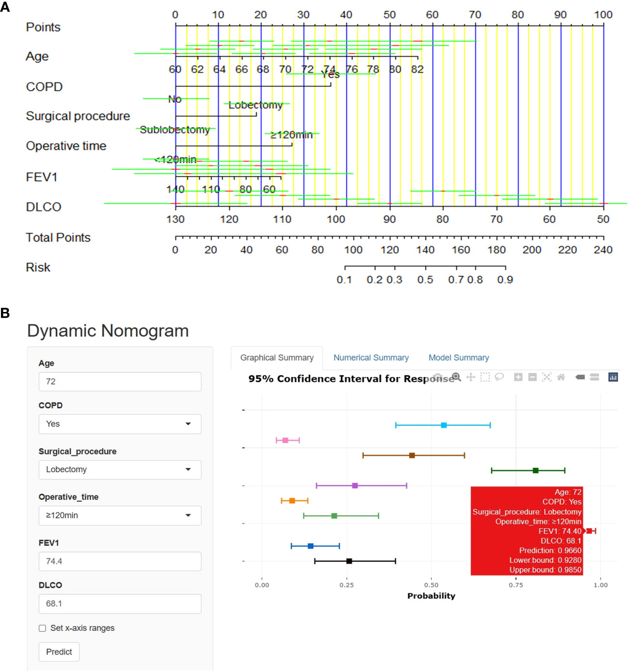Click the black square prediction point

coord(349,561)
